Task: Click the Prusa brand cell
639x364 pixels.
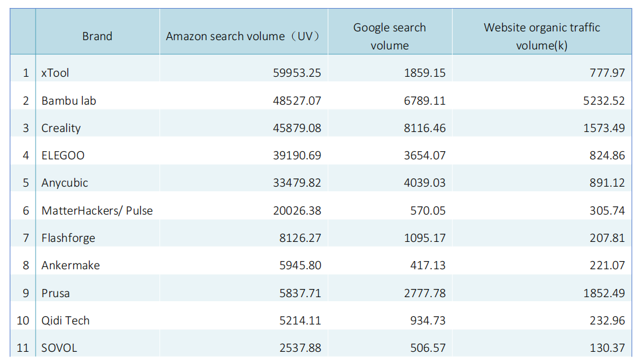Action: click(x=55, y=293)
